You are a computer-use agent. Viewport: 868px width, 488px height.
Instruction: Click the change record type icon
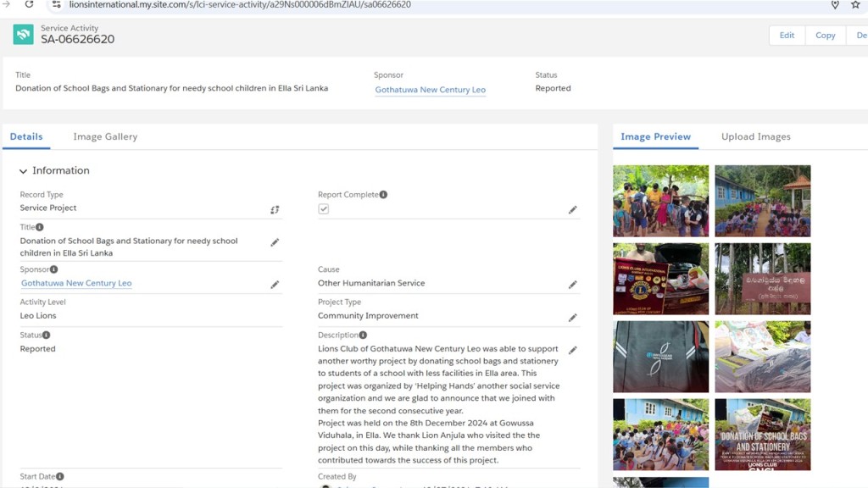pyautogui.click(x=275, y=210)
